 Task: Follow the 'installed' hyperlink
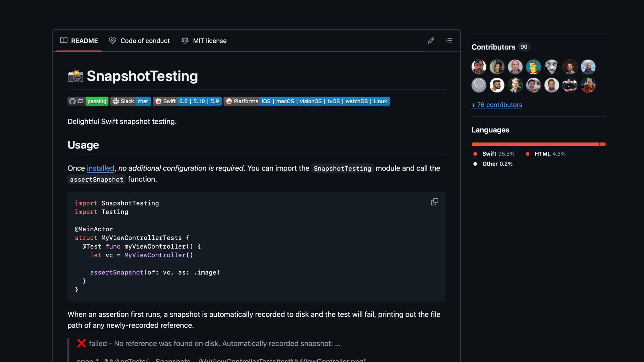point(100,168)
